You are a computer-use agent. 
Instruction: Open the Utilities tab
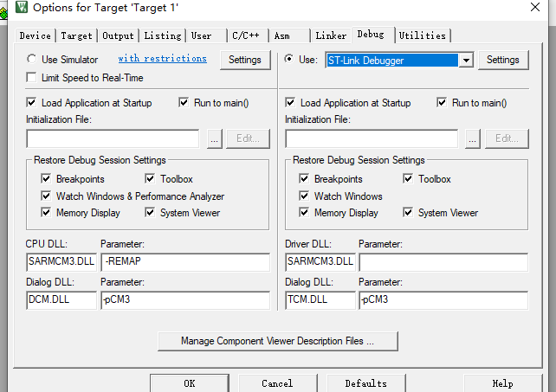point(423,35)
